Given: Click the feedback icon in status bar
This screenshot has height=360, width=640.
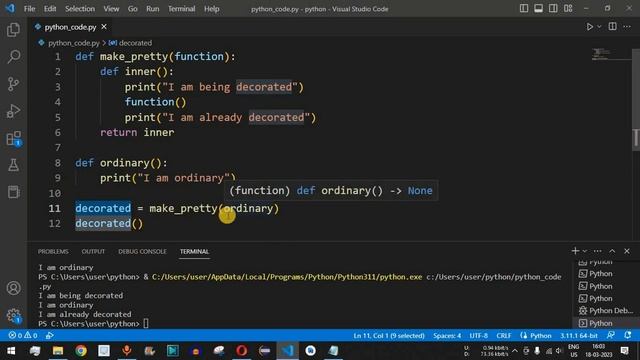Looking at the screenshot, I should click(x=611, y=335).
